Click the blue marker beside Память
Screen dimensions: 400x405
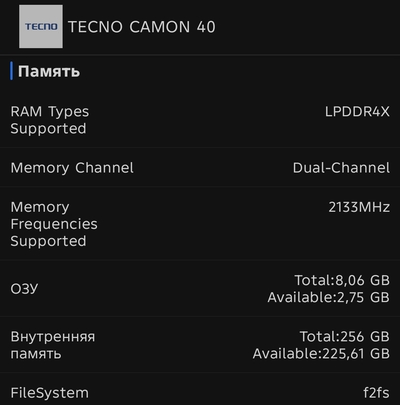pos(12,71)
